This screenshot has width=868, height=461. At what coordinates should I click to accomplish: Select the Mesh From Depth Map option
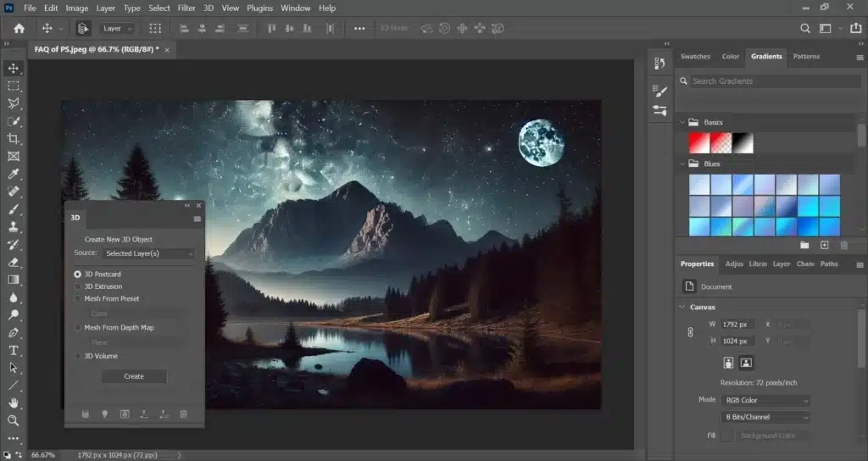pos(77,327)
